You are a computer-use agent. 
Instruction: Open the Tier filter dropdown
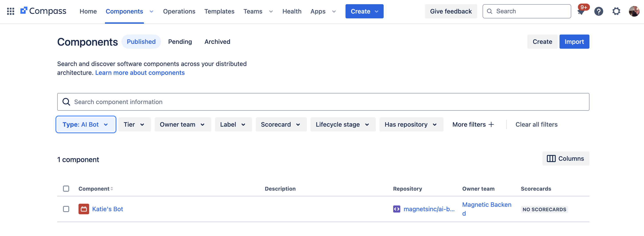tap(134, 124)
